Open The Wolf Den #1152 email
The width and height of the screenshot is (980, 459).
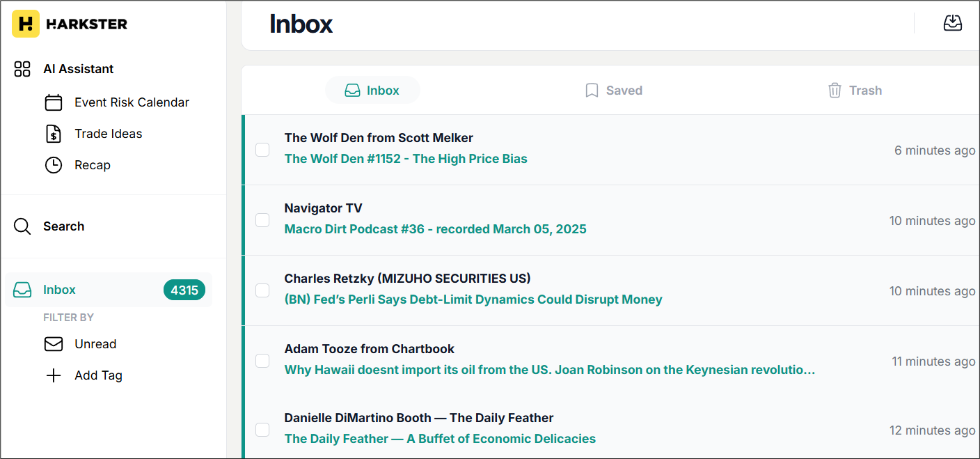pos(406,159)
